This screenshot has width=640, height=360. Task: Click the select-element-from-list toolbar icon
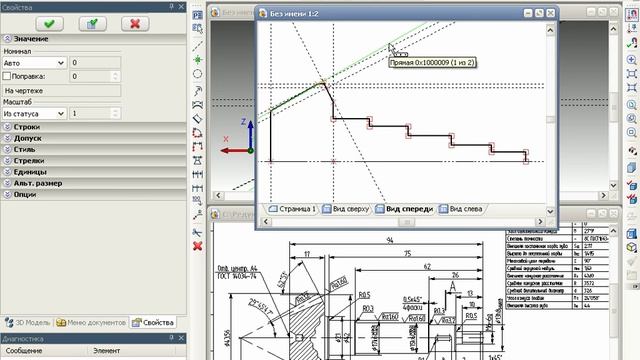[x=198, y=29]
